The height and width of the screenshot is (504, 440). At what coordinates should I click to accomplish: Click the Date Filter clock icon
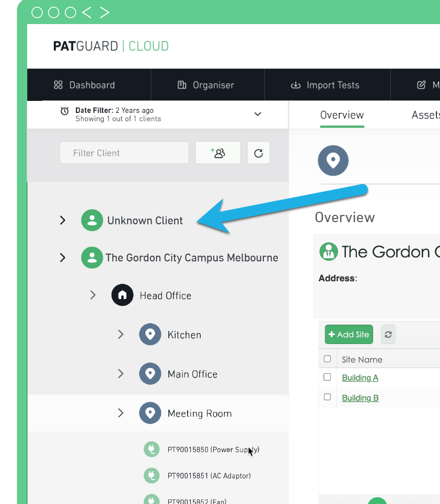(65, 111)
